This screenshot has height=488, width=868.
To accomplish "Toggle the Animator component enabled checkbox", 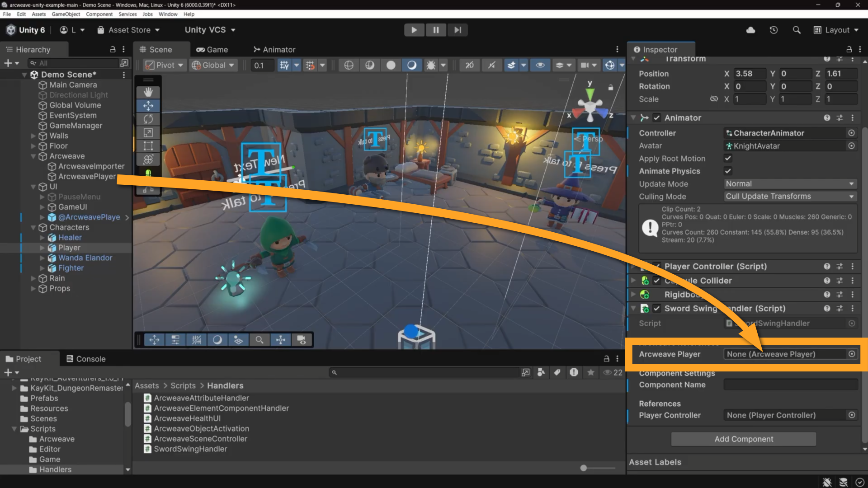I will pyautogui.click(x=656, y=117).
